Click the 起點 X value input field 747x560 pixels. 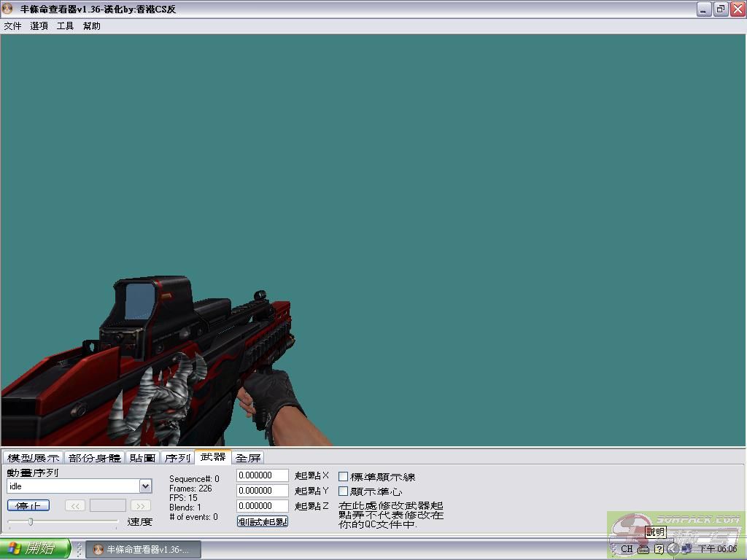[263, 475]
